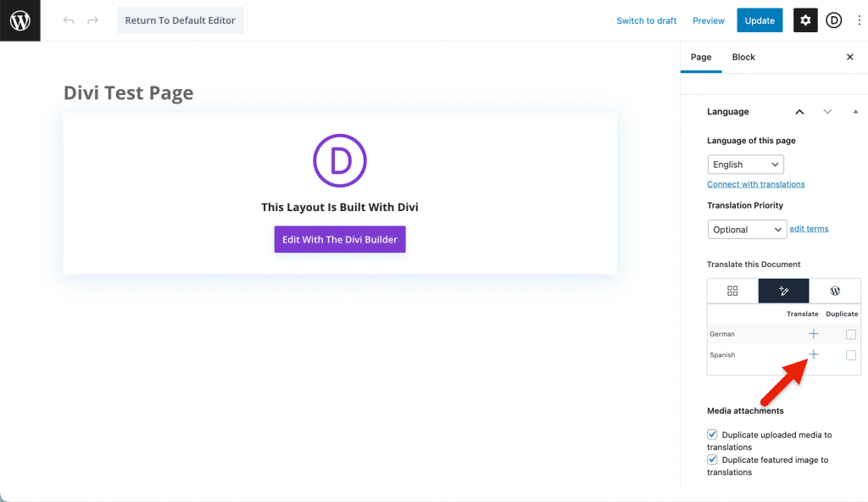Viewport: 868px width, 502px height.
Task: Switch to the Block tab
Action: 743,57
